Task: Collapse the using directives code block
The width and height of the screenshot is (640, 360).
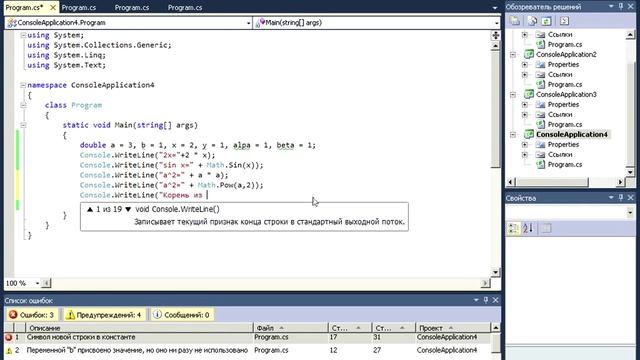Action: [x=23, y=35]
